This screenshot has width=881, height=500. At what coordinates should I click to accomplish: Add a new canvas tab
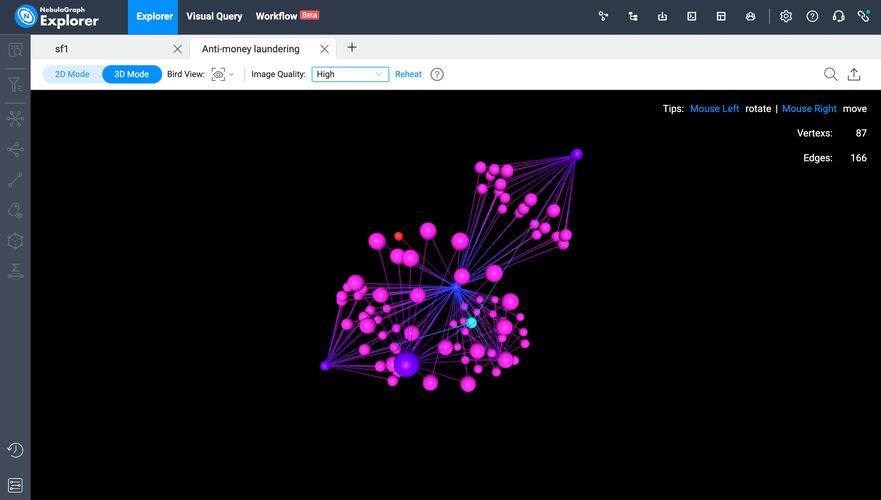(x=352, y=48)
